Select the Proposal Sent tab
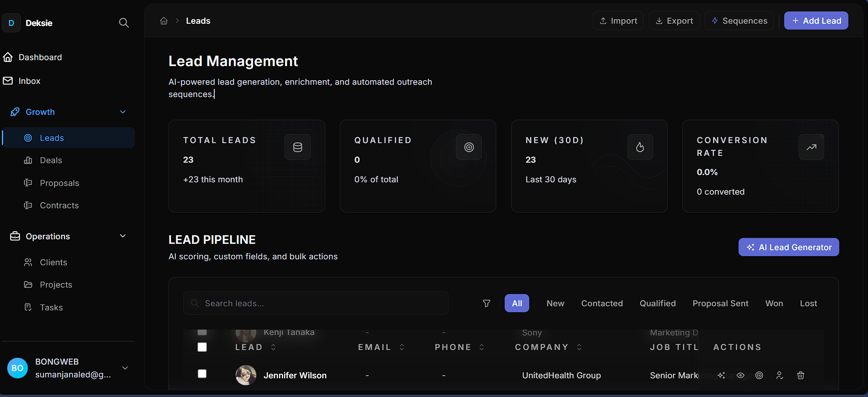The height and width of the screenshot is (397, 868). (x=720, y=304)
